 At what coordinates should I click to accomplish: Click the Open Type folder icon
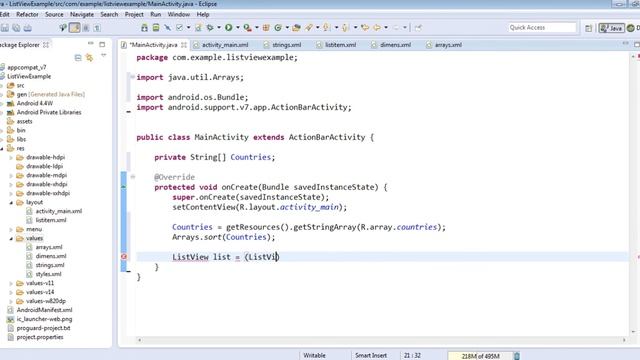(297, 28)
